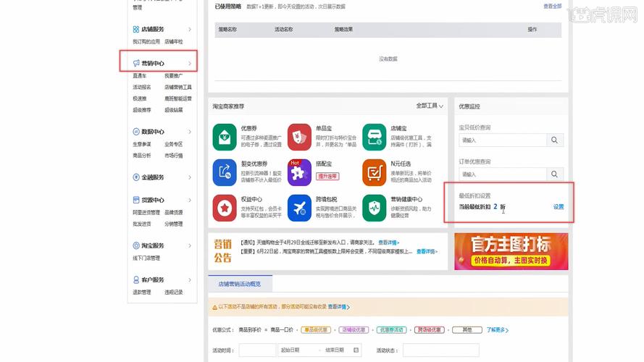Open the 权益中心 star icon
644x362 pixels.
(x=225, y=208)
